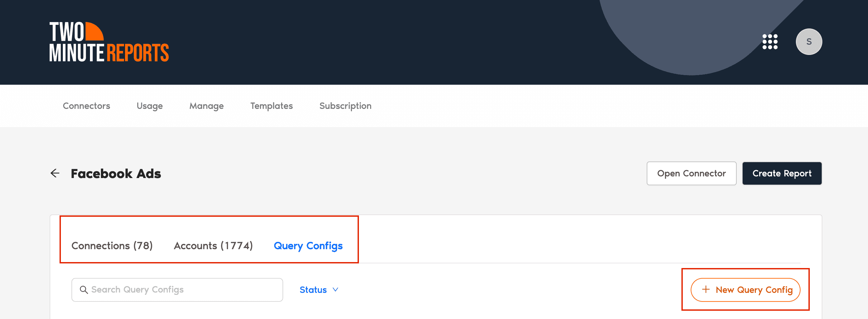
Task: Select the Manage nav item
Action: pos(206,106)
